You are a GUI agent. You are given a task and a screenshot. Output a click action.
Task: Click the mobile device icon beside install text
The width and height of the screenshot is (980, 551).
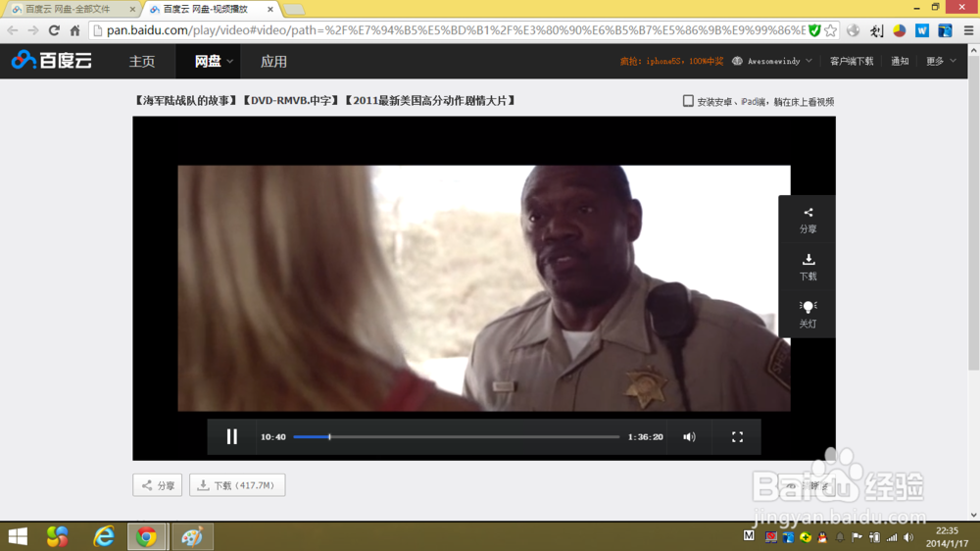pyautogui.click(x=688, y=101)
